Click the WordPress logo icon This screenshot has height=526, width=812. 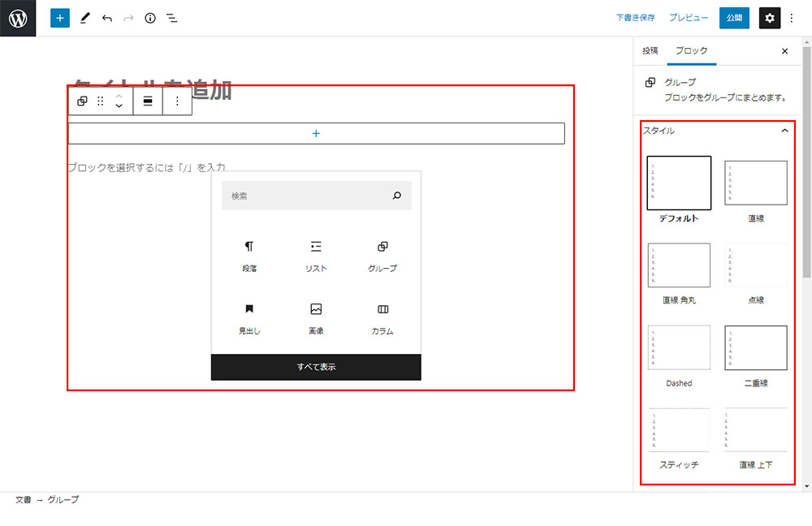[x=18, y=18]
